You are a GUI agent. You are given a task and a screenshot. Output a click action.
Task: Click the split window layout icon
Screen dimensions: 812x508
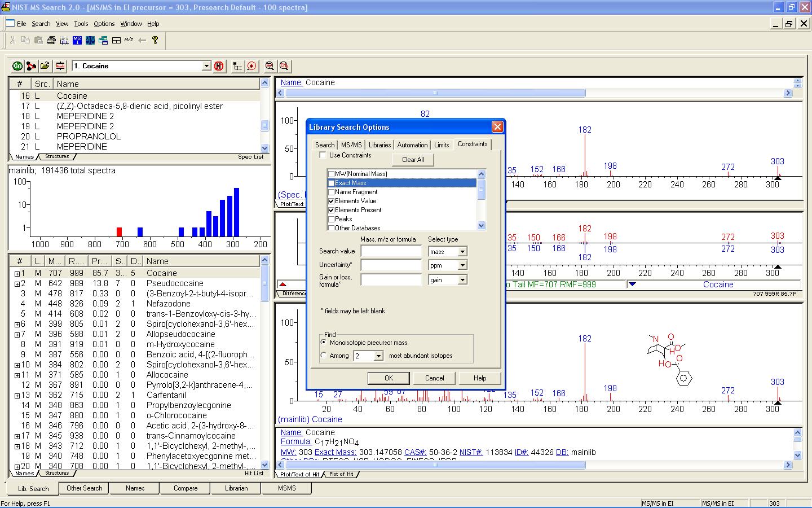pos(116,40)
